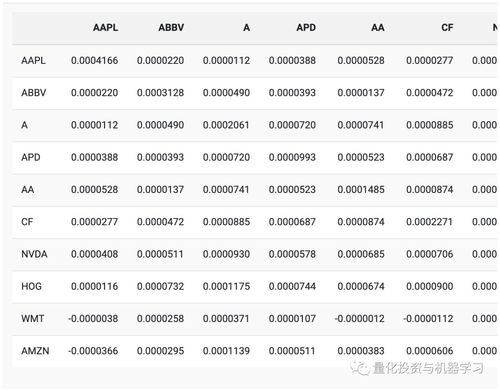
Task: Click the HOG row label
Action: coord(31,286)
